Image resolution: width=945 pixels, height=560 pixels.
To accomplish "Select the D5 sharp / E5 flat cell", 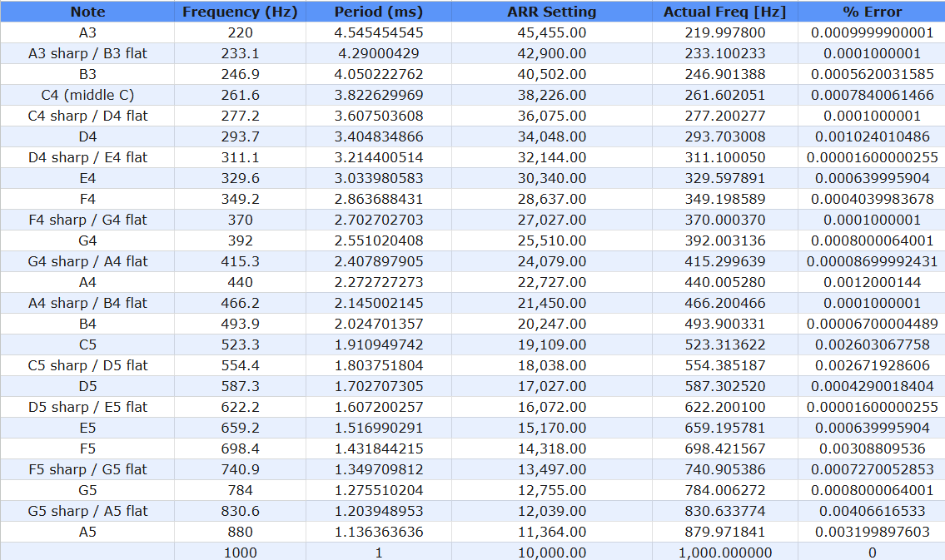I will [x=87, y=407].
